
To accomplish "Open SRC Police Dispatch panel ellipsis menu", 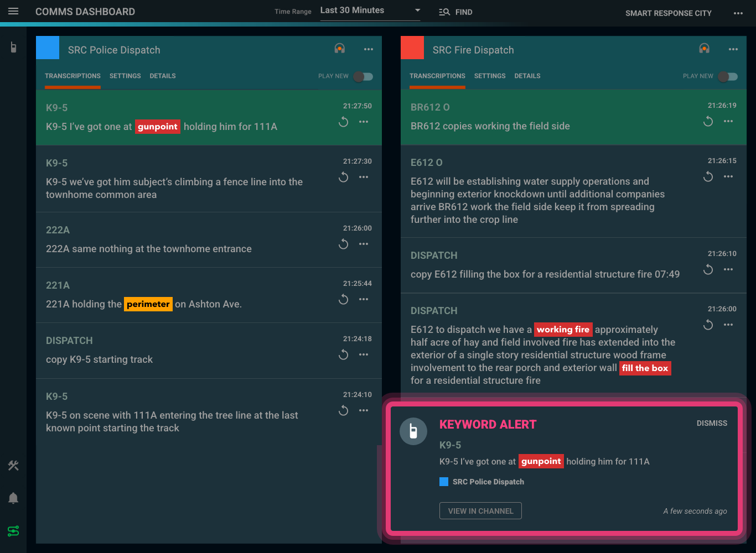I will 369,49.
